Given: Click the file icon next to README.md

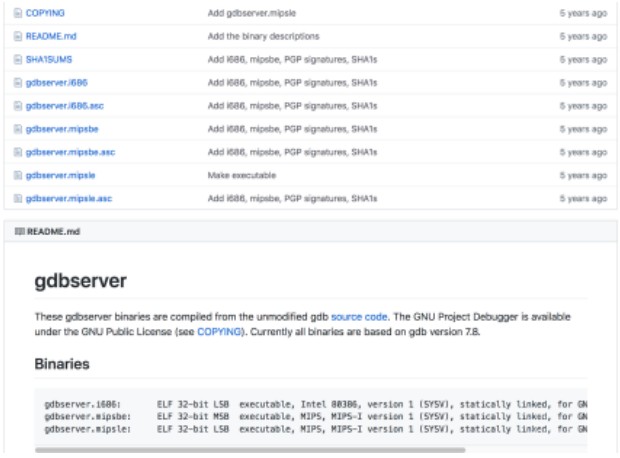Looking at the screenshot, I should [x=17, y=36].
